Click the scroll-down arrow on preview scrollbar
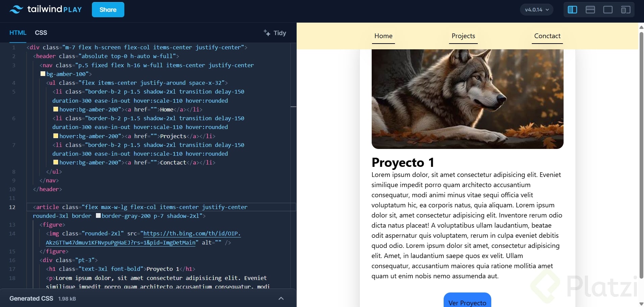Image resolution: width=644 pixels, height=307 pixels. (x=641, y=303)
